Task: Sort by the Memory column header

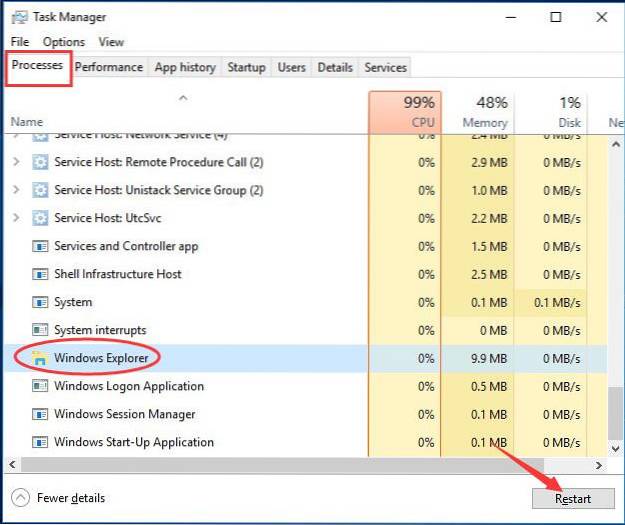Action: click(x=478, y=113)
